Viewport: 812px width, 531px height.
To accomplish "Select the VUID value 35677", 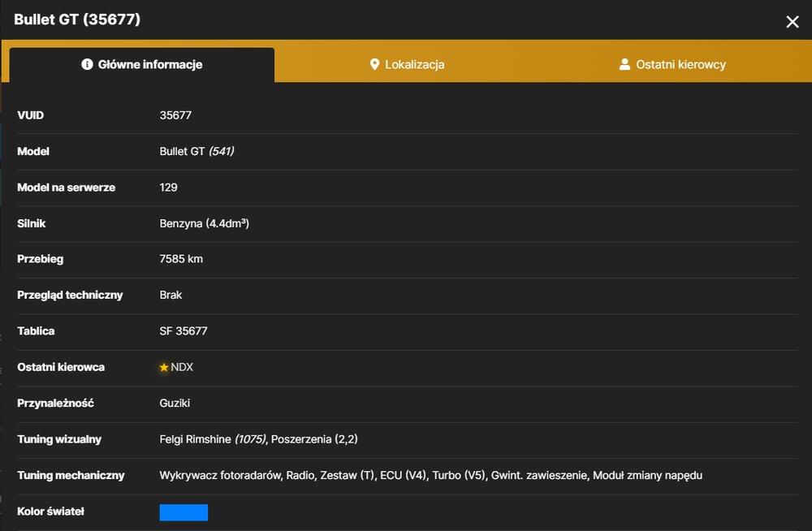I will coord(175,115).
